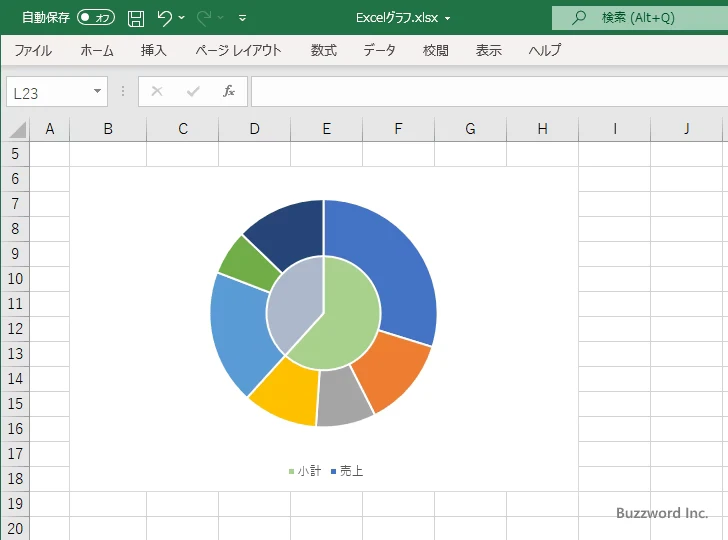Click the formula cancel X icon
Image resolution: width=728 pixels, height=540 pixels.
157,91
